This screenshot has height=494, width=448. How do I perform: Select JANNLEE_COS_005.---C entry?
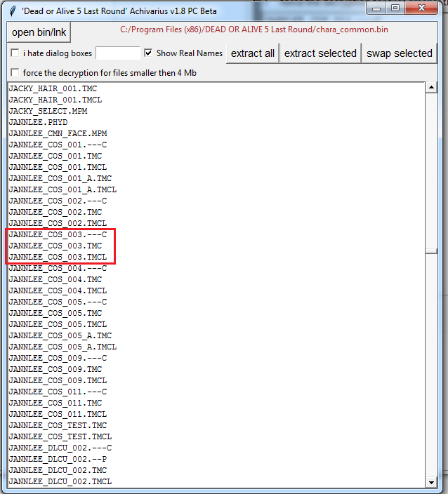click(58, 302)
